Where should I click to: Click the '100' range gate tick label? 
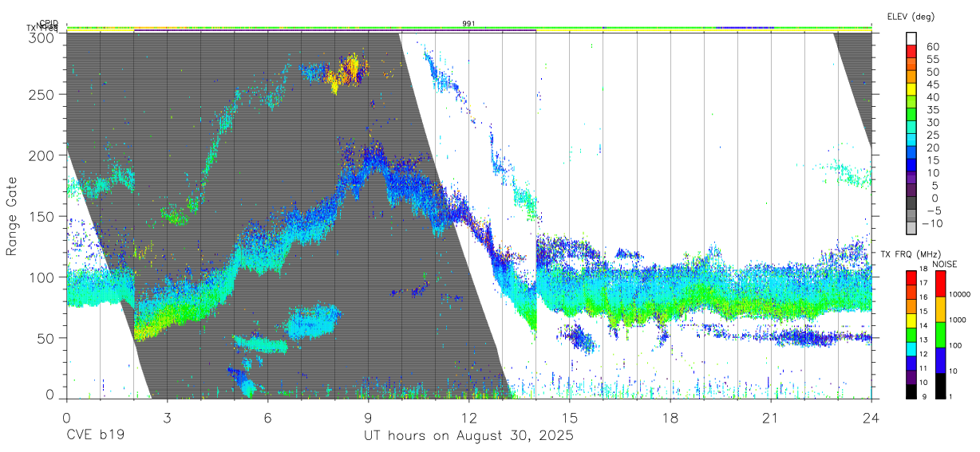(42, 277)
